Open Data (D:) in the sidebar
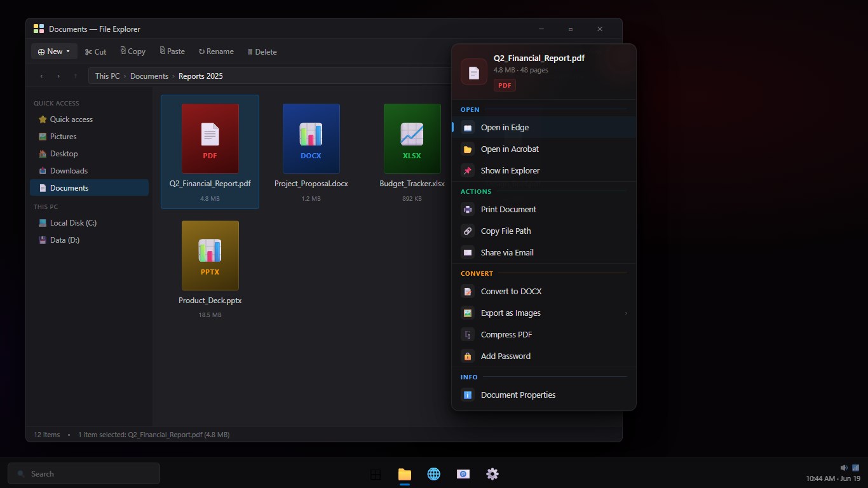Screen dimensions: 868x488 89,240
